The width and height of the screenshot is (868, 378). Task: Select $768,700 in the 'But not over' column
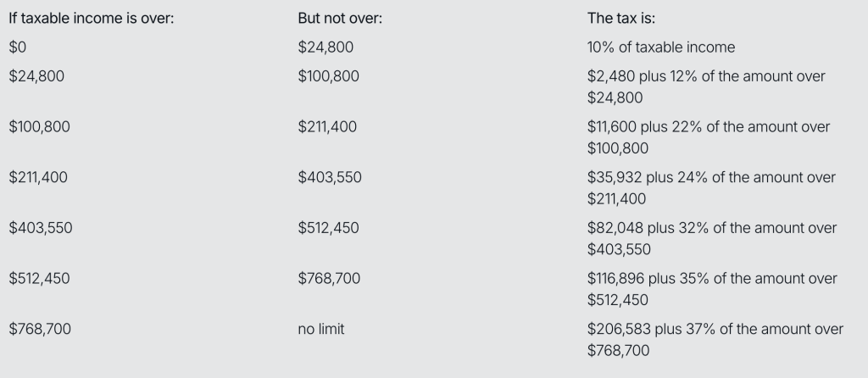point(329,278)
